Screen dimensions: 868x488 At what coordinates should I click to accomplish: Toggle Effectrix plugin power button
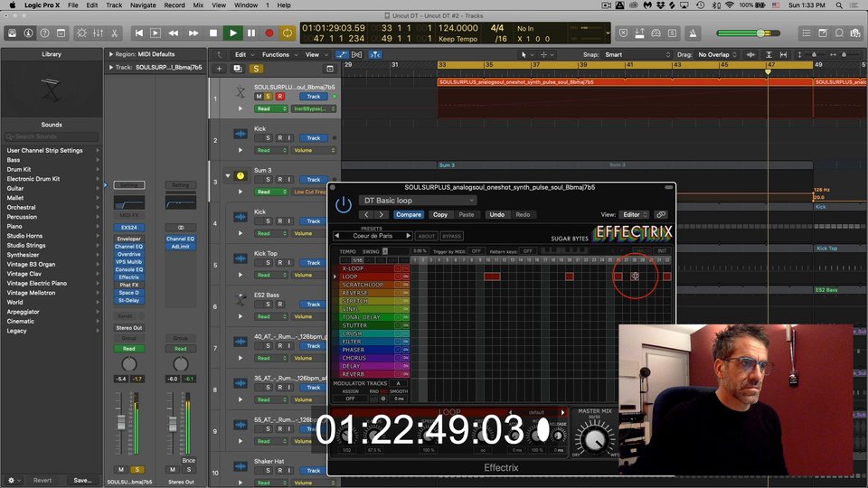point(344,205)
